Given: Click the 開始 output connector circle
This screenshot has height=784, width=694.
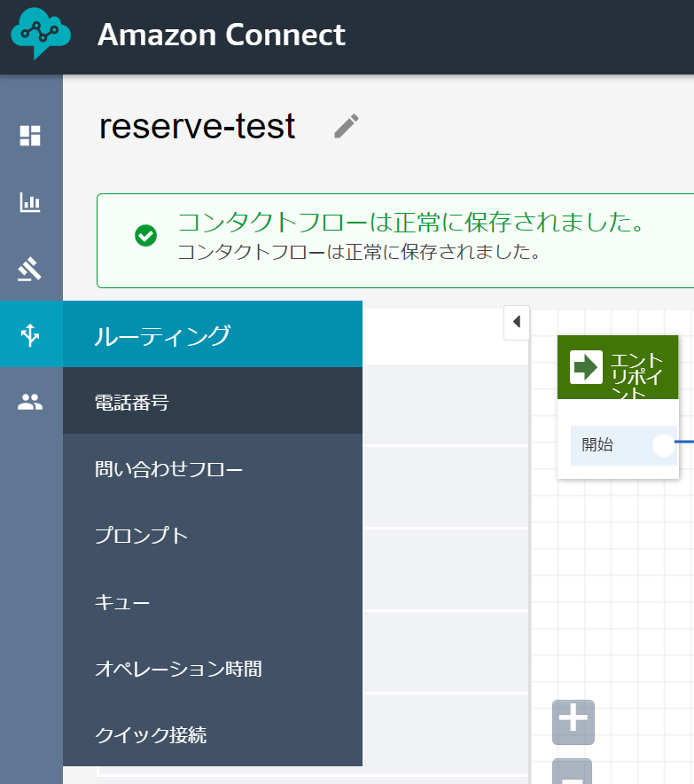Looking at the screenshot, I should (x=664, y=445).
